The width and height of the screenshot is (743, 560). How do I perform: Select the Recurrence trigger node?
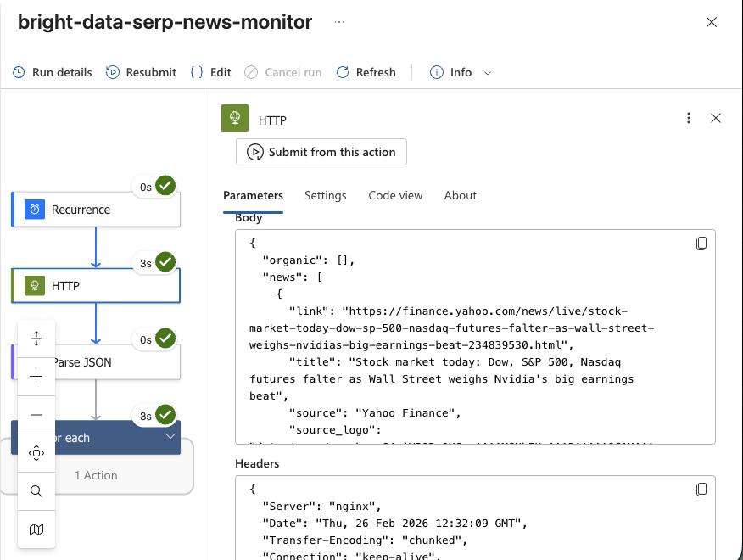[x=96, y=210]
